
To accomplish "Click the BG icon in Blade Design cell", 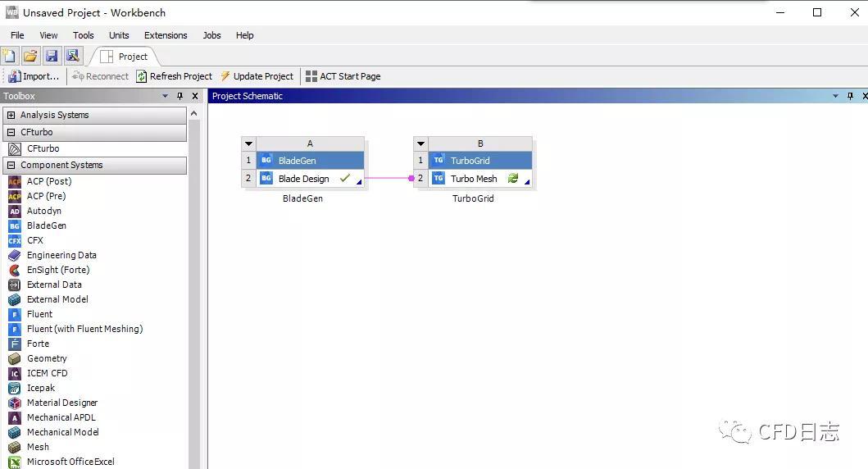I will pos(266,178).
